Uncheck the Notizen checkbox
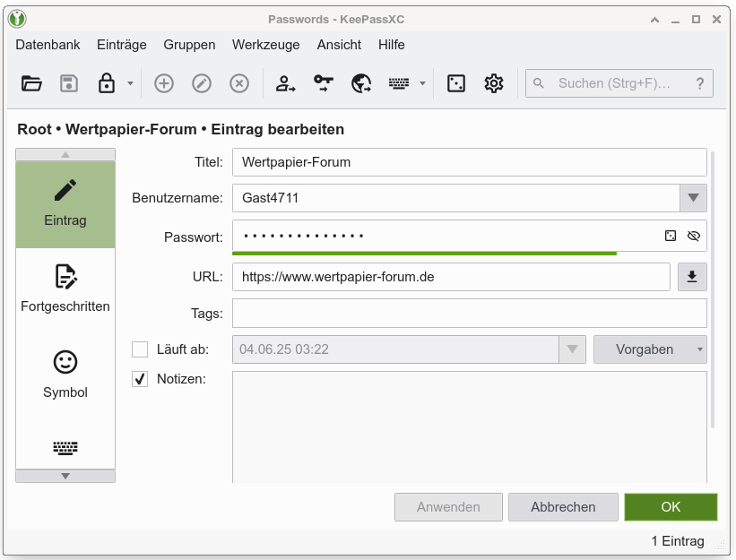736x560 pixels. click(x=140, y=379)
